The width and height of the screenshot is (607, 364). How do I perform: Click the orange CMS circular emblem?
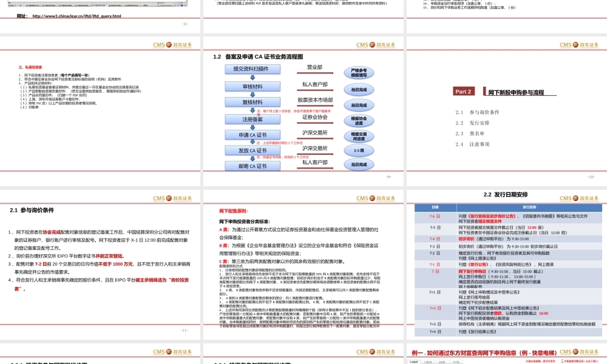coord(372,45)
